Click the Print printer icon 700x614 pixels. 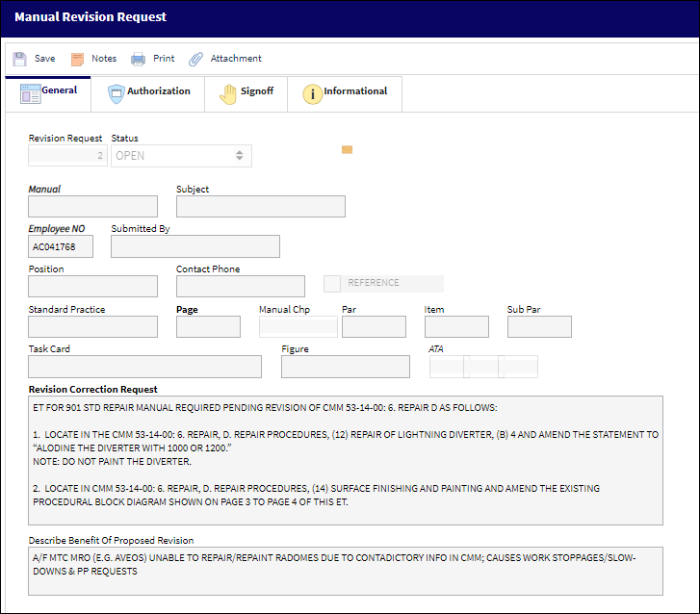pos(138,59)
